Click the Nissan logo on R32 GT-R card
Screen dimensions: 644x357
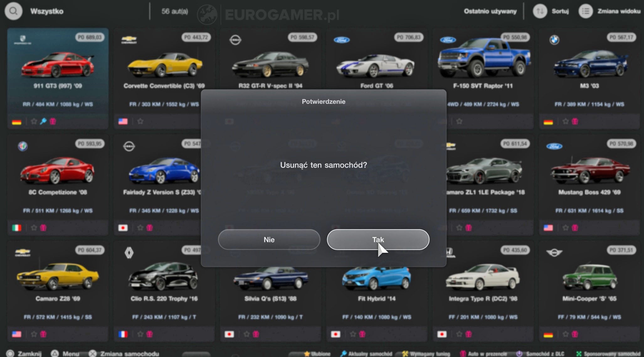coord(235,40)
